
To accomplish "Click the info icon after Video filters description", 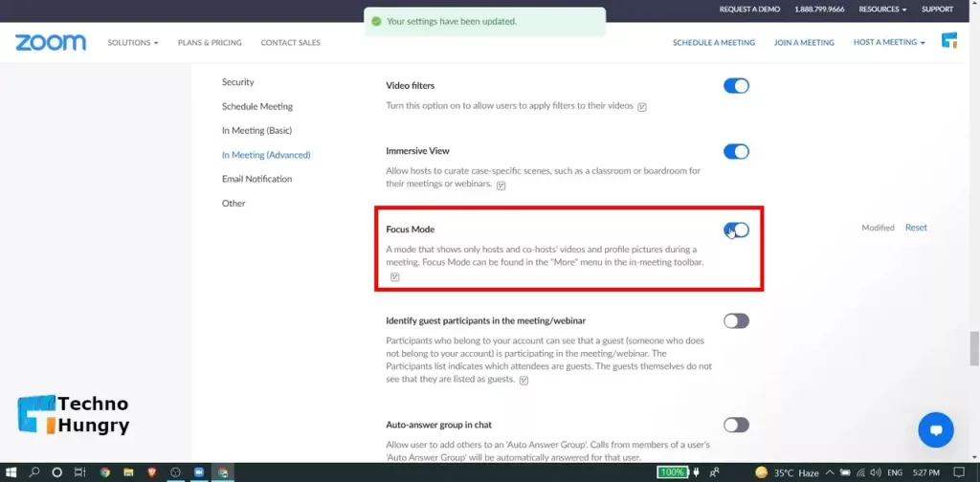I will point(642,107).
